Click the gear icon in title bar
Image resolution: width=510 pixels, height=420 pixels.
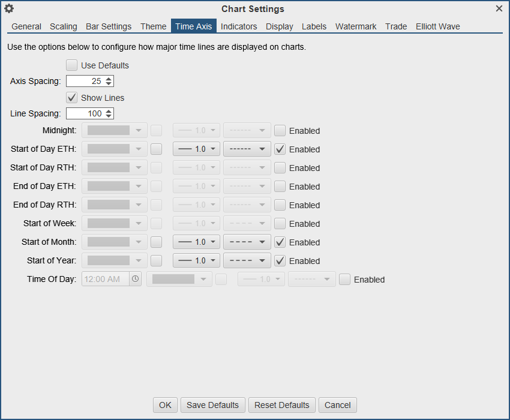tap(9, 9)
